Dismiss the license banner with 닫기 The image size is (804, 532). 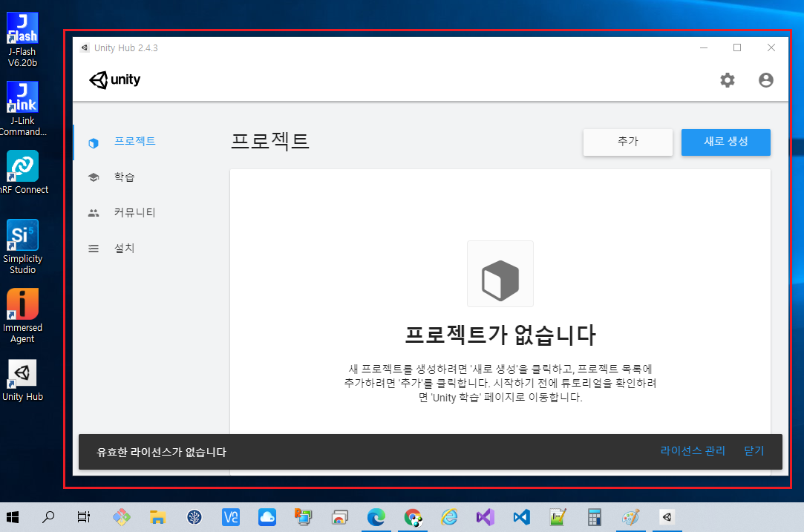pyautogui.click(x=754, y=451)
